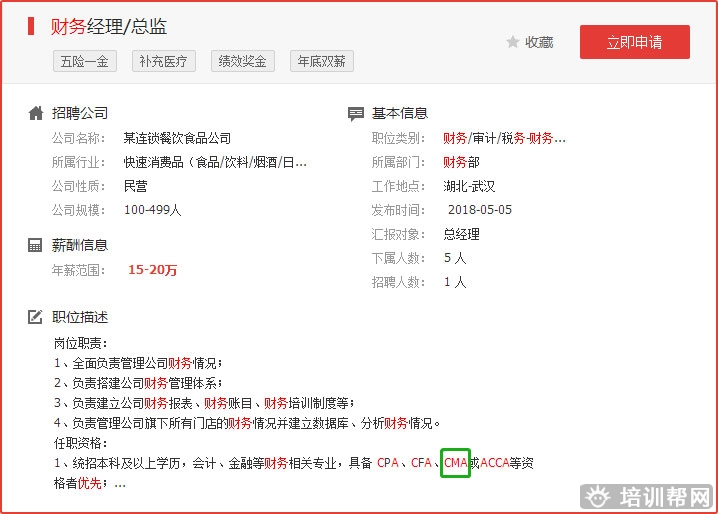Click the calculator icon beside 薪酬信息
Viewport: 718px width, 514px height.
(x=36, y=245)
